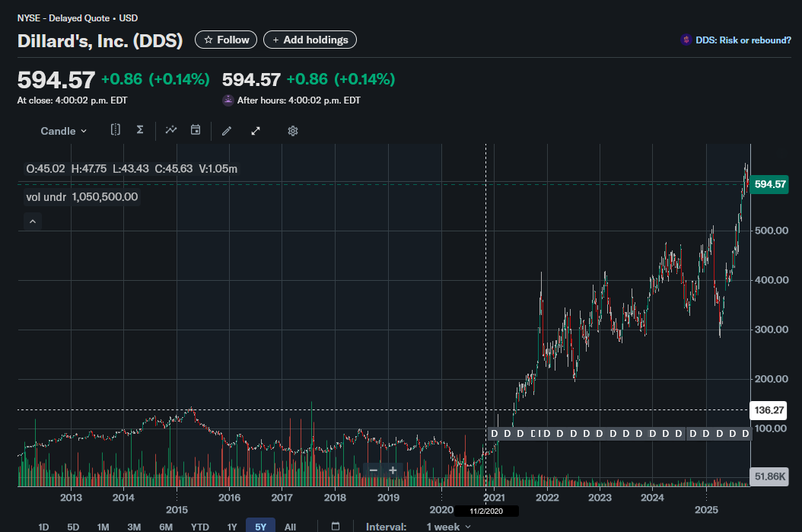This screenshot has width=802, height=532.
Task: Open the Candle chart type dropdown
Action: click(x=63, y=131)
